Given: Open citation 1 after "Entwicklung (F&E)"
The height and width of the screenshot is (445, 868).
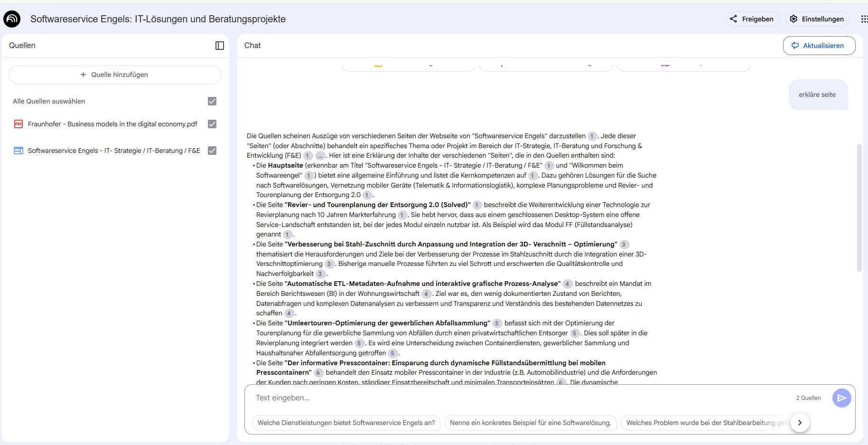Looking at the screenshot, I should (x=308, y=156).
